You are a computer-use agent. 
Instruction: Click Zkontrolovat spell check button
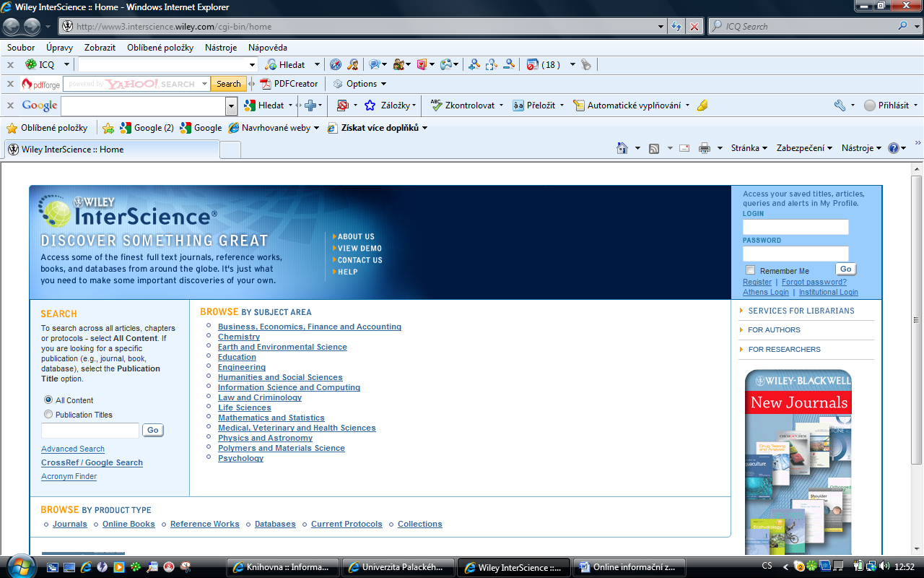coord(463,105)
